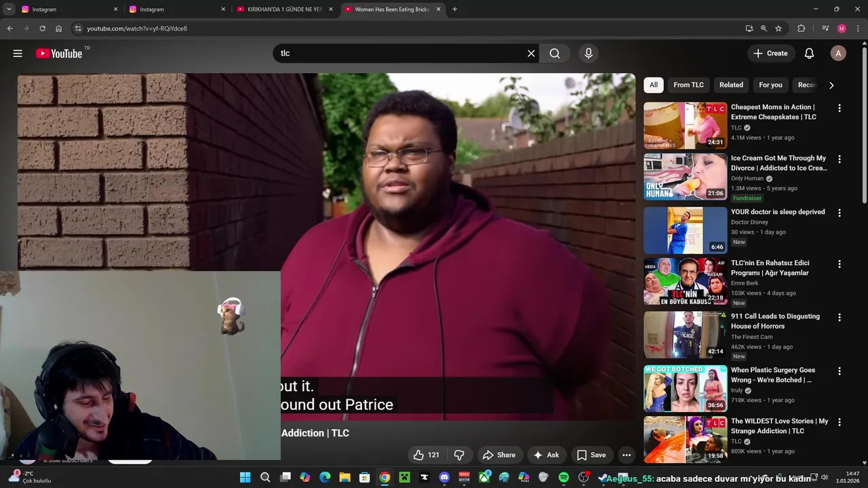Open a new browser tab
Image resolution: width=868 pixels, height=488 pixels.
coord(454,9)
